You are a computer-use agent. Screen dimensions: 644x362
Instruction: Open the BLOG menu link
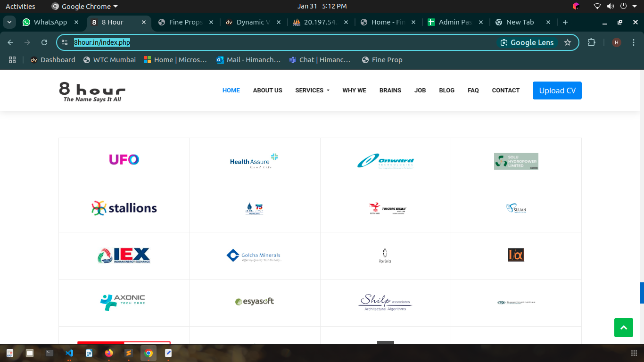click(x=446, y=90)
